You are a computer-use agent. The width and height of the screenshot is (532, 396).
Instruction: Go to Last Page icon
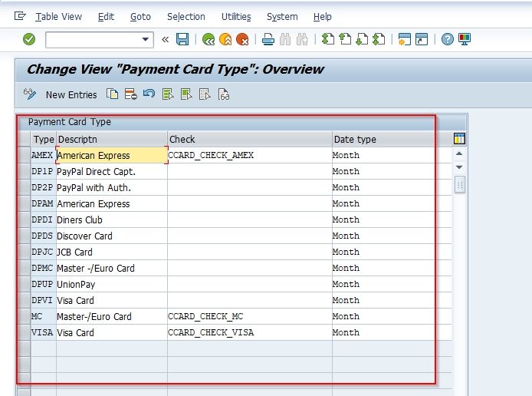(x=379, y=39)
